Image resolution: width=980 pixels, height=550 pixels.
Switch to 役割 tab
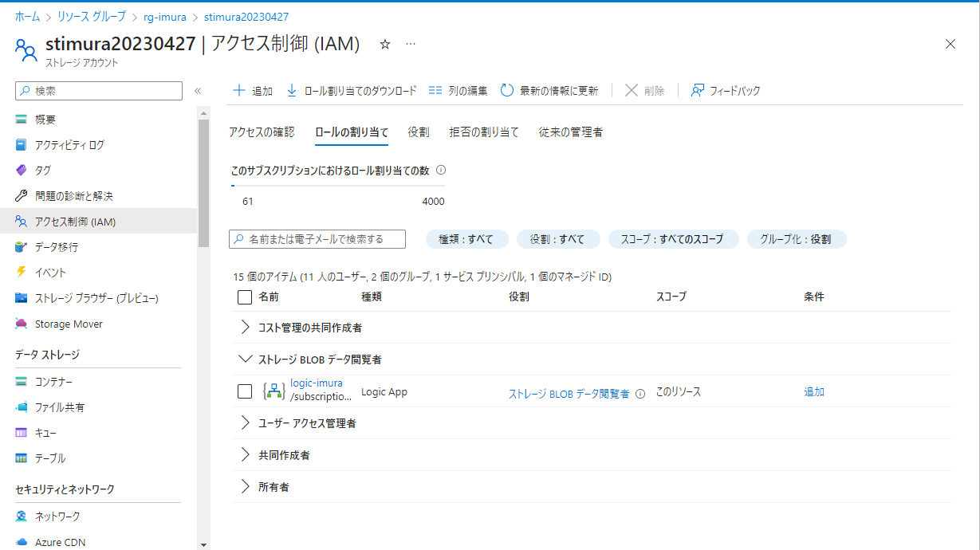pos(419,132)
